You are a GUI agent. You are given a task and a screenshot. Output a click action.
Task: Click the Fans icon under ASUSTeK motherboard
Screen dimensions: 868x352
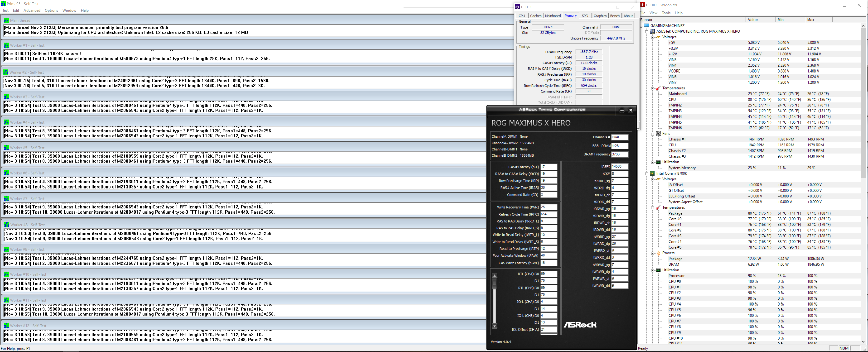(658, 133)
